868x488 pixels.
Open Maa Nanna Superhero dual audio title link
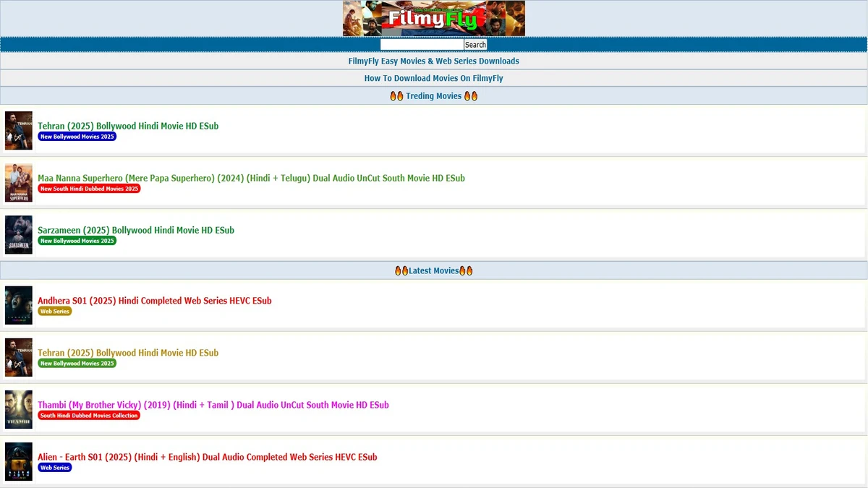pos(251,178)
